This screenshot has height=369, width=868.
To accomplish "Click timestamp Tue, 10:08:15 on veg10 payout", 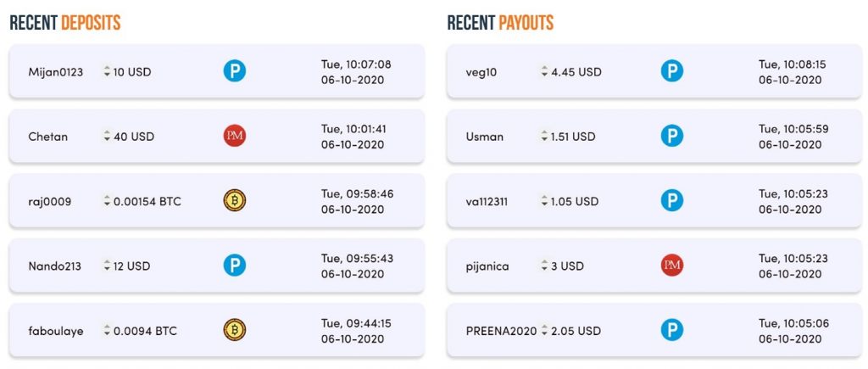I will 793,64.
